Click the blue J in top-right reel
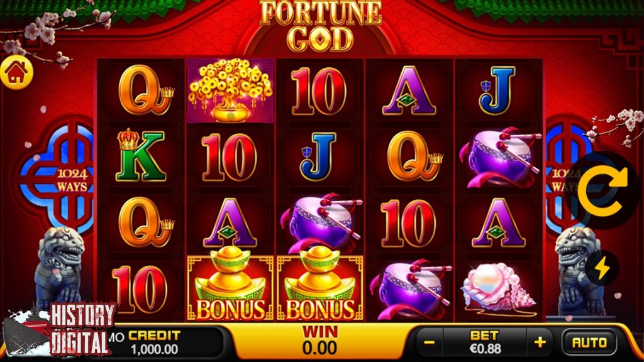 coord(497,90)
